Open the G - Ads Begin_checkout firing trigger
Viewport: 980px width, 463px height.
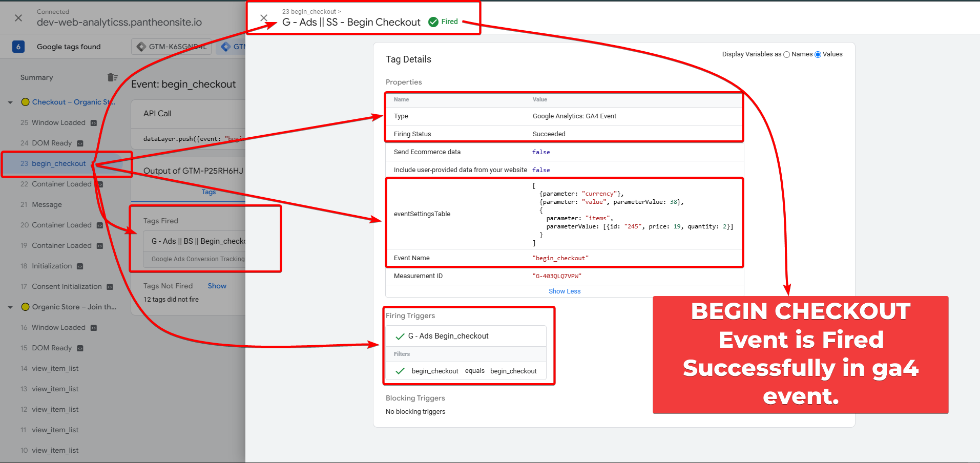pos(448,336)
